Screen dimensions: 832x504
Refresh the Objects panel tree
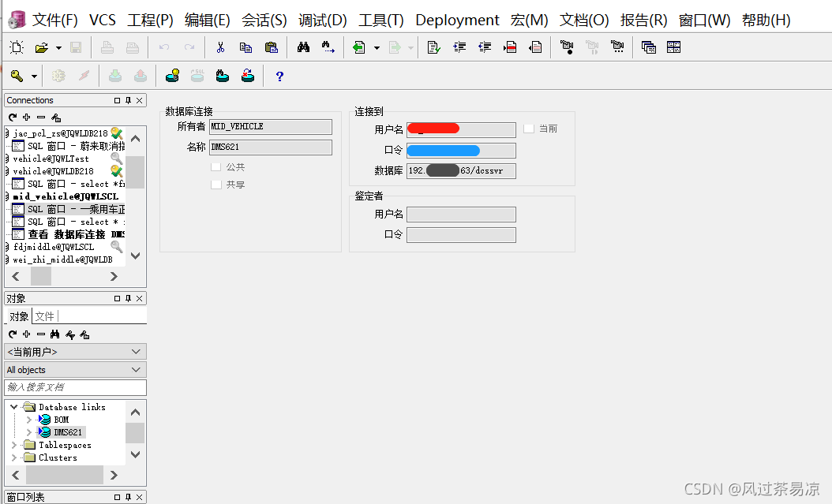pos(13,334)
